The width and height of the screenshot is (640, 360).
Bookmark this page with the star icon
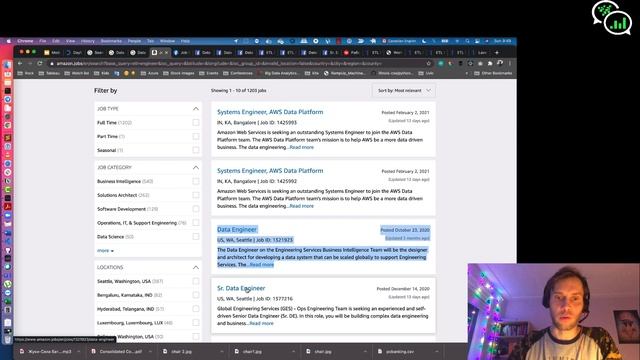pos(429,63)
